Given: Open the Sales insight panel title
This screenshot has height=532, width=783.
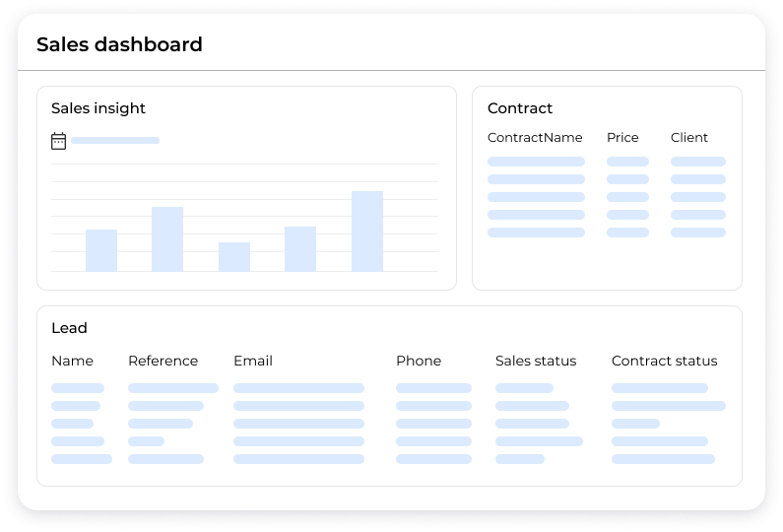Looking at the screenshot, I should click(98, 108).
